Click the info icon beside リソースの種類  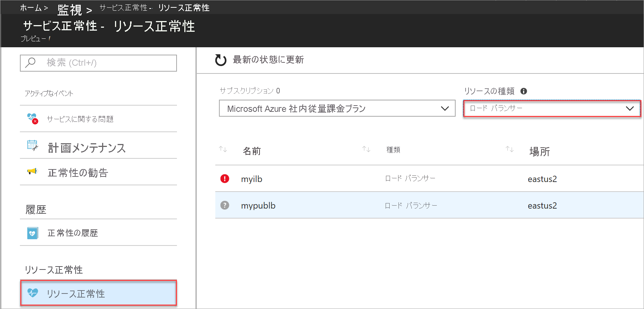point(524,91)
